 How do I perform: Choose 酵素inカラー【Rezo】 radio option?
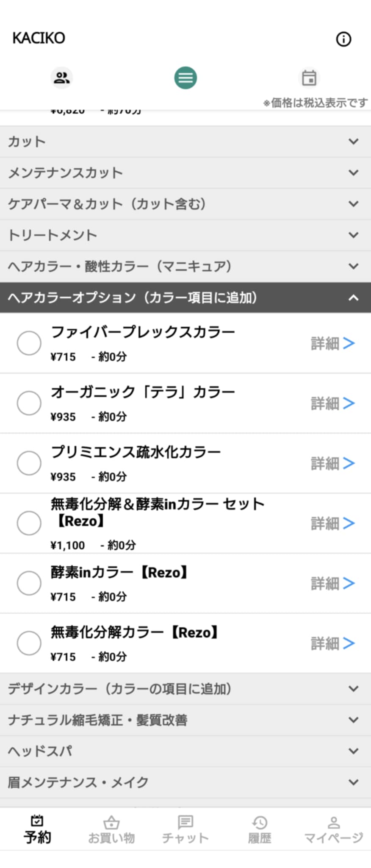[x=29, y=583]
